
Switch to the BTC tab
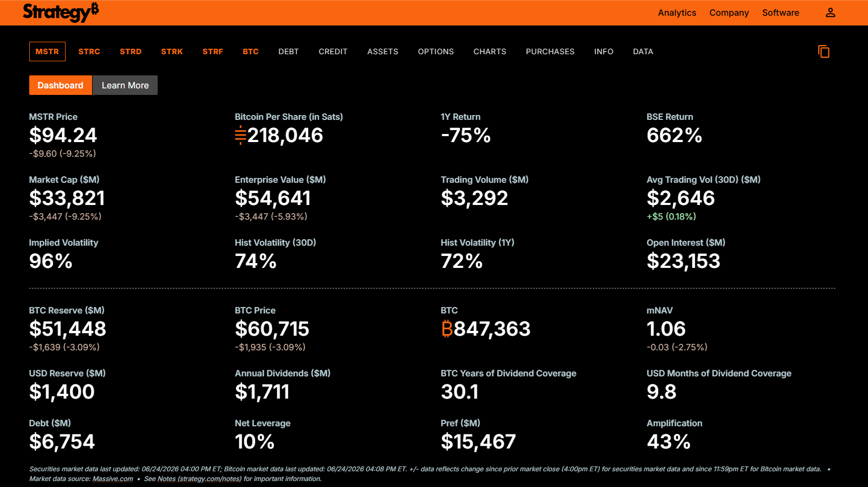[251, 52]
